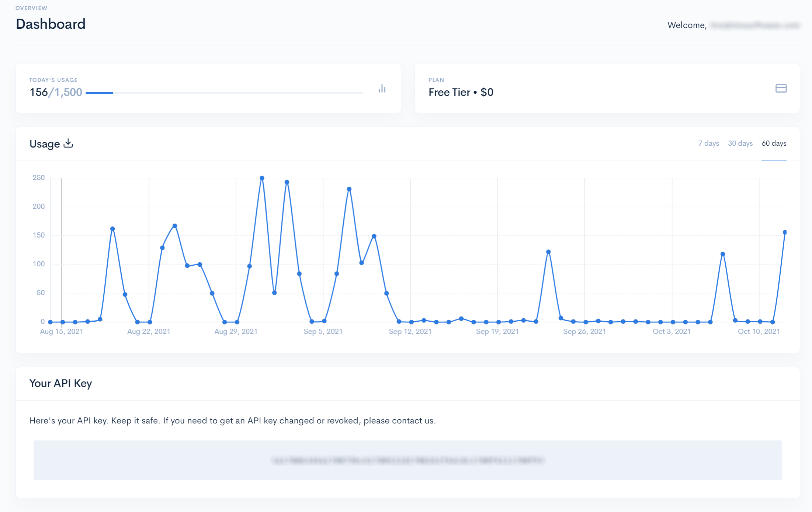Click the credit card plan icon
Screen dimensions: 812x512
tap(781, 89)
